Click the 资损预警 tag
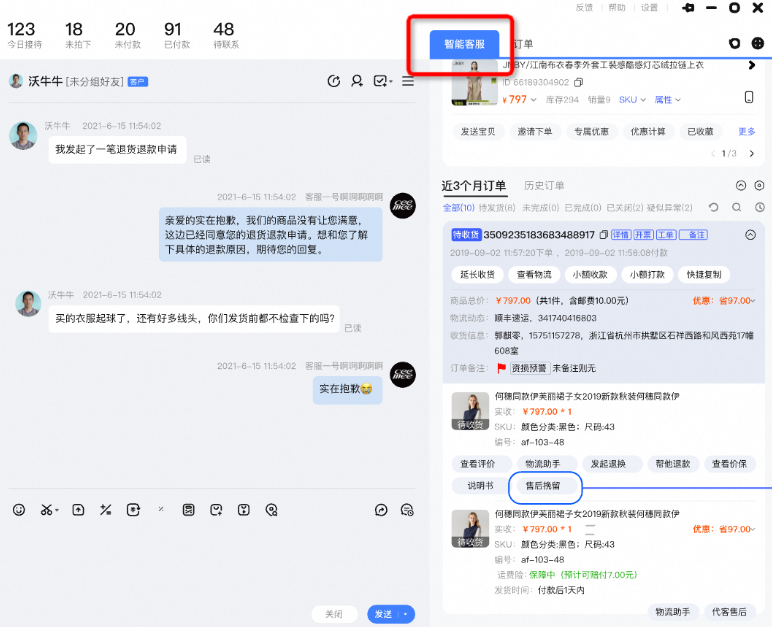This screenshot has width=772, height=627. (529, 368)
